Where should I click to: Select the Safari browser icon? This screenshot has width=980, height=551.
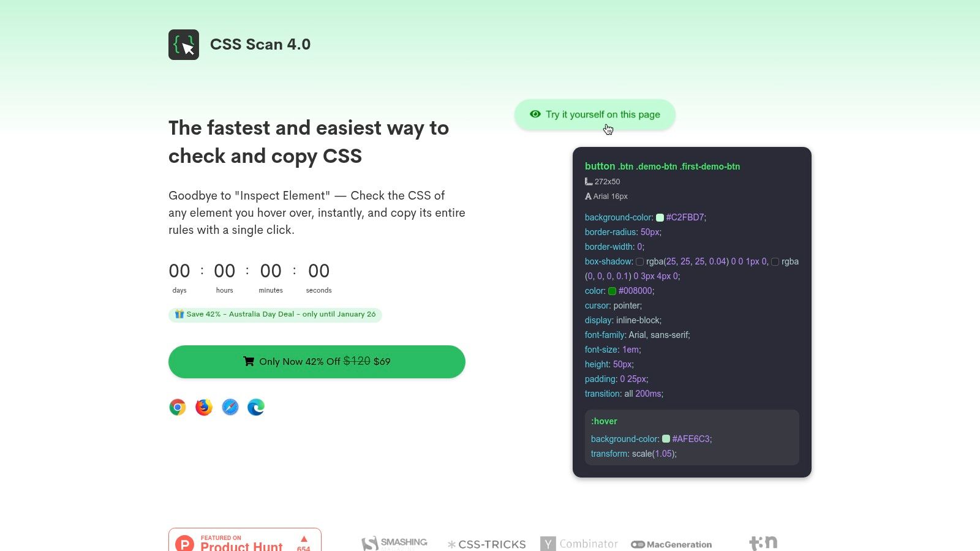click(x=230, y=407)
